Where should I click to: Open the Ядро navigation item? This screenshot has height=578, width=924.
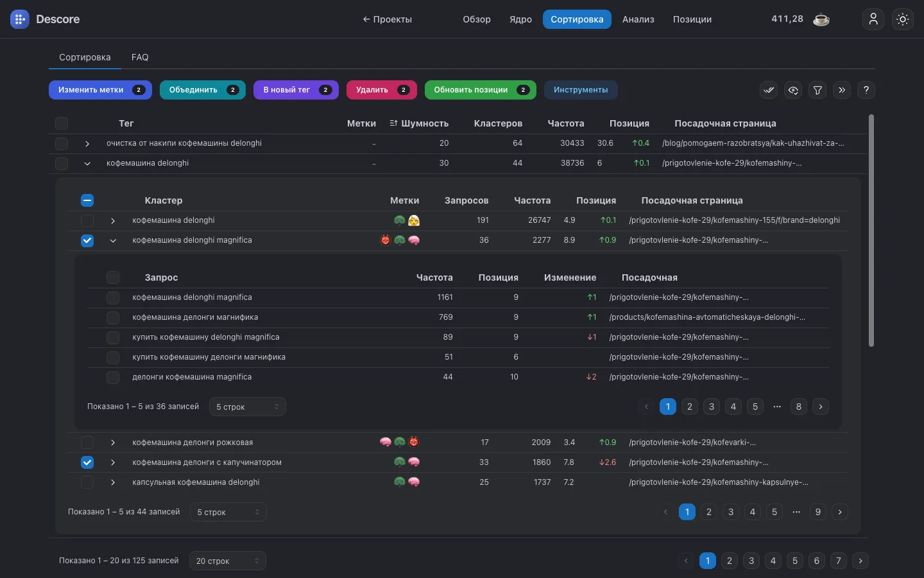tap(520, 19)
